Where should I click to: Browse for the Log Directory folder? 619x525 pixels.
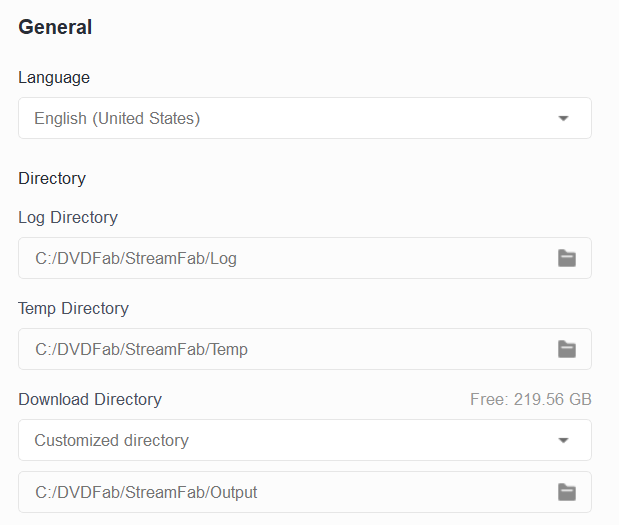point(567,258)
